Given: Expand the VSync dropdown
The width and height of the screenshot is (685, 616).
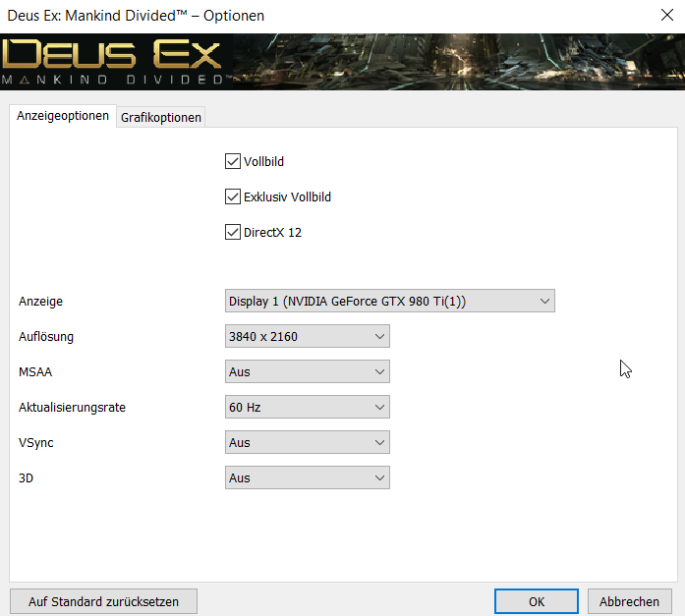Looking at the screenshot, I should point(307,442).
